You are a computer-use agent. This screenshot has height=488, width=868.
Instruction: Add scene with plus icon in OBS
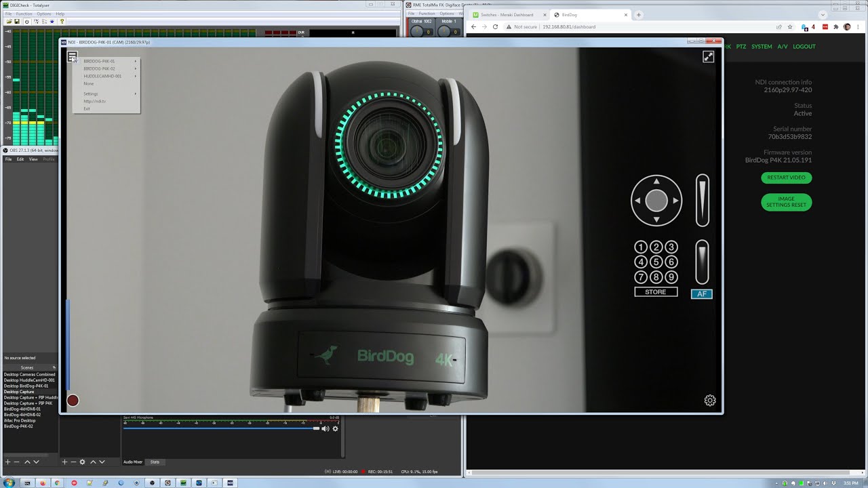[8, 462]
